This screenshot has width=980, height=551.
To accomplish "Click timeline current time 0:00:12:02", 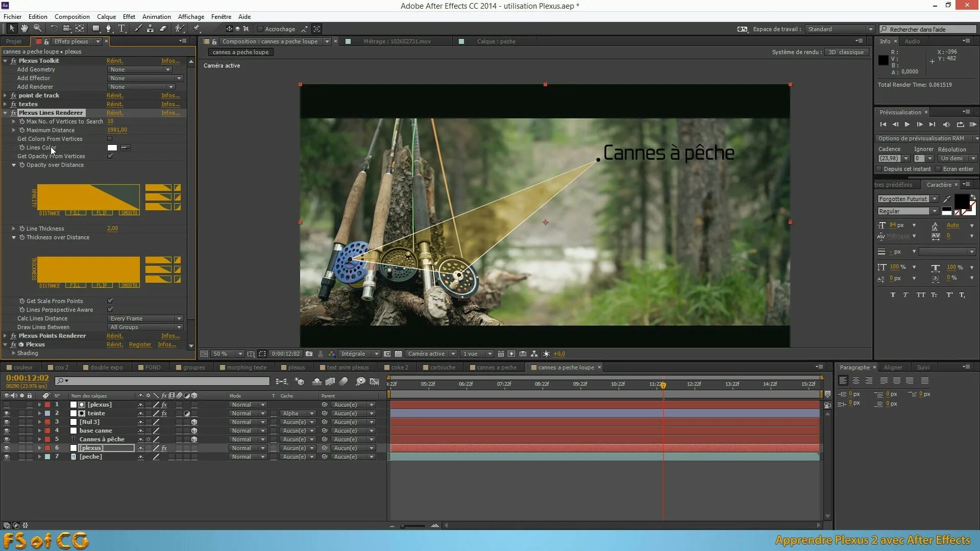I will [28, 378].
